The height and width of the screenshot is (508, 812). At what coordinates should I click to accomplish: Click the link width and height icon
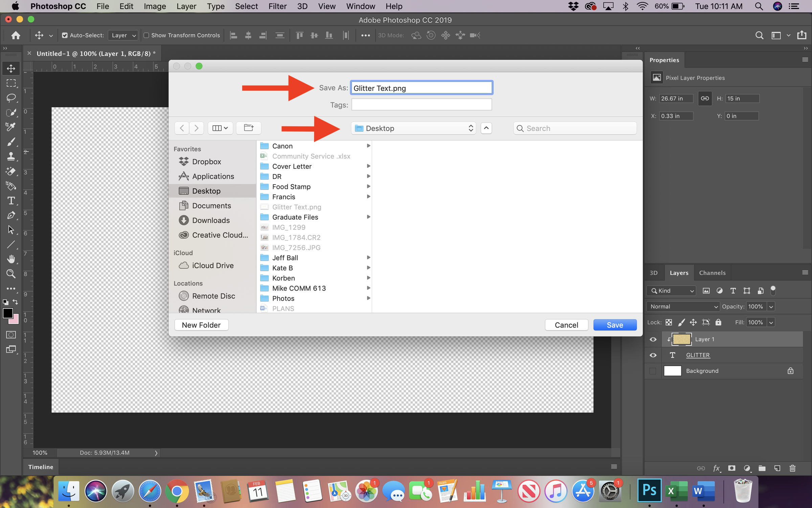tap(705, 99)
